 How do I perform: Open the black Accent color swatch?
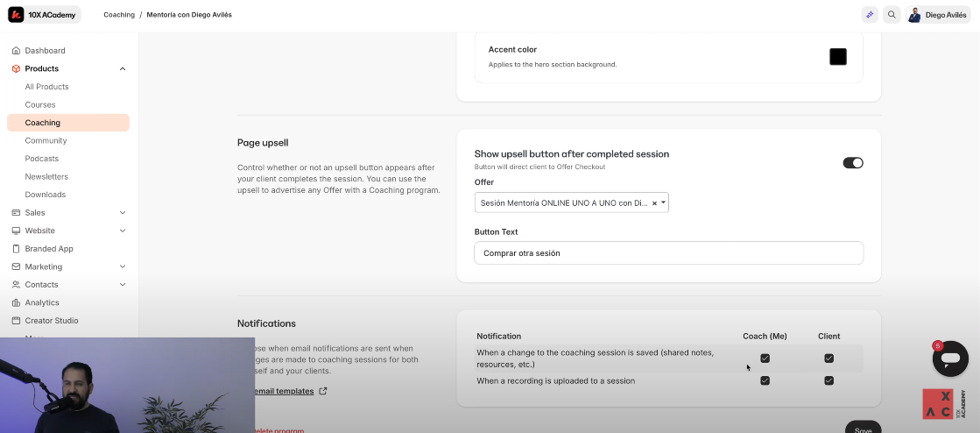[838, 57]
